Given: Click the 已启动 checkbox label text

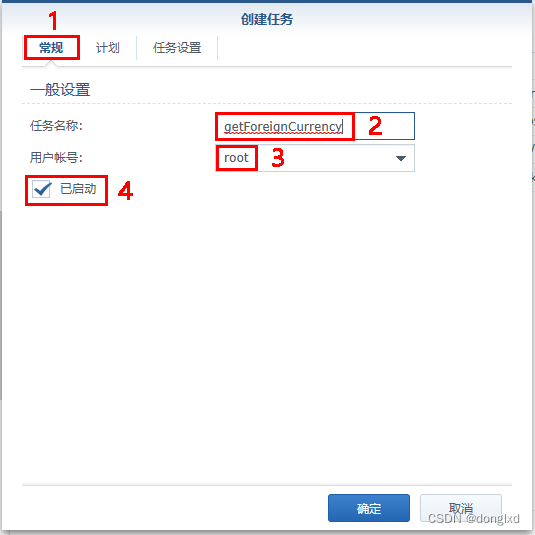Looking at the screenshot, I should (78, 189).
